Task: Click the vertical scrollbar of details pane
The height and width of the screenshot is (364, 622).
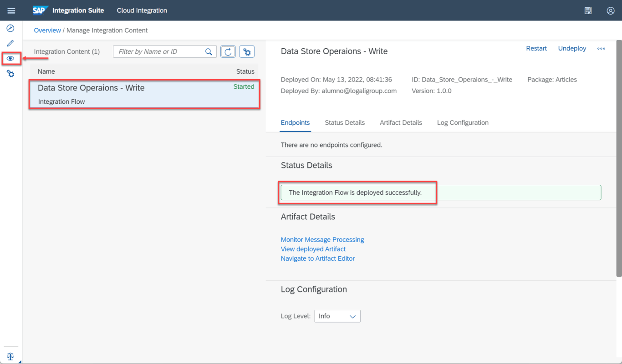Action: [x=619, y=158]
